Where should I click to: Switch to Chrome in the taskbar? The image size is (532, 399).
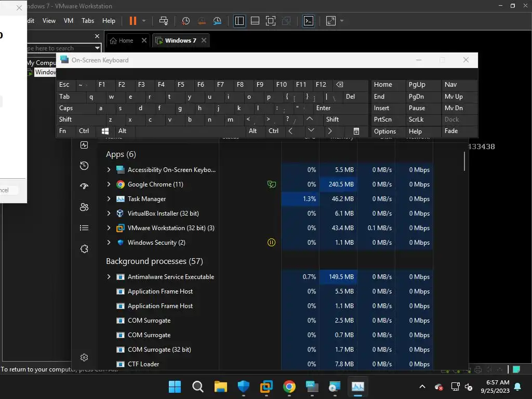pos(289,387)
